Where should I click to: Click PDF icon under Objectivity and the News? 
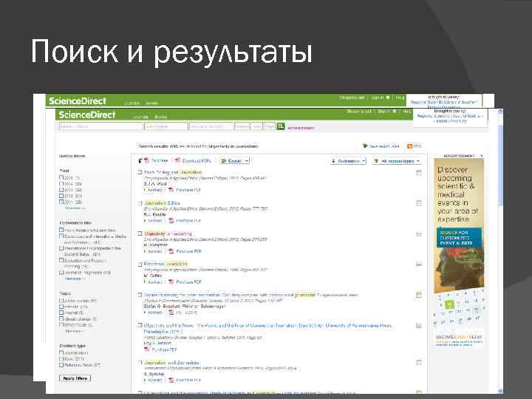pos(146,349)
